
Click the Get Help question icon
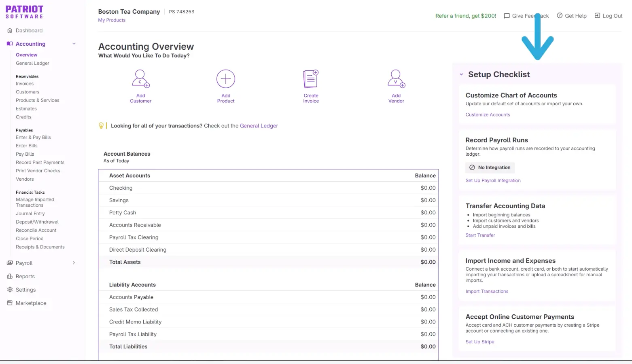(x=560, y=16)
